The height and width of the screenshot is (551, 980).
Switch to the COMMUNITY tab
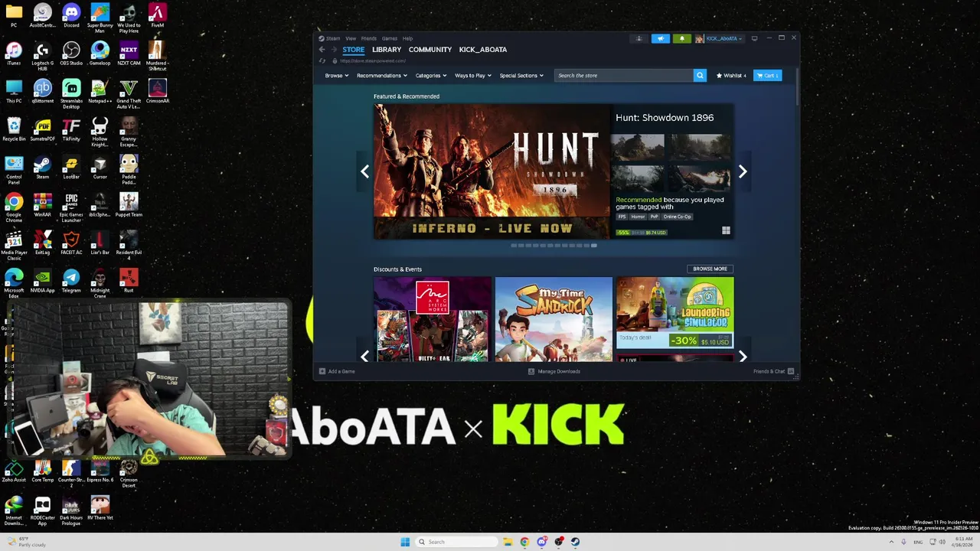(x=430, y=50)
